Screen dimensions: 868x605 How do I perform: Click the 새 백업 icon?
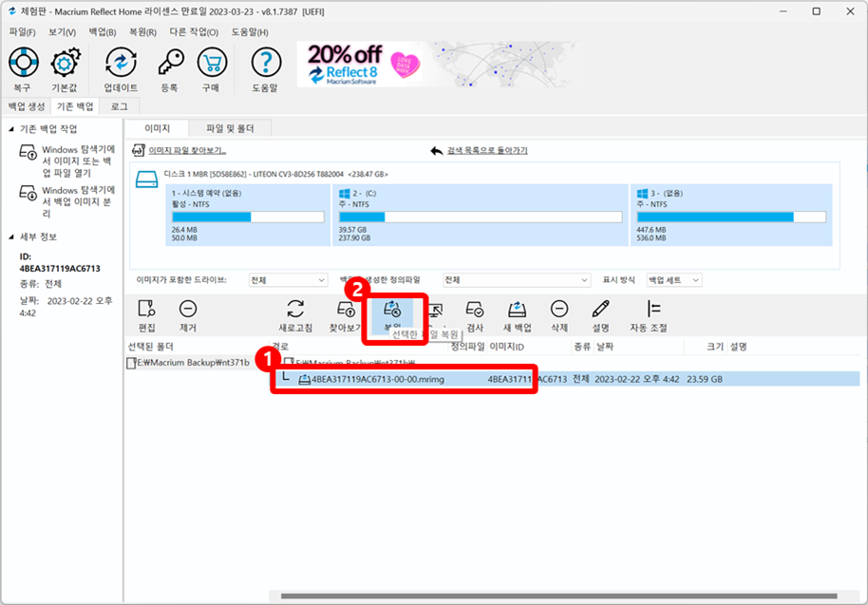[517, 309]
